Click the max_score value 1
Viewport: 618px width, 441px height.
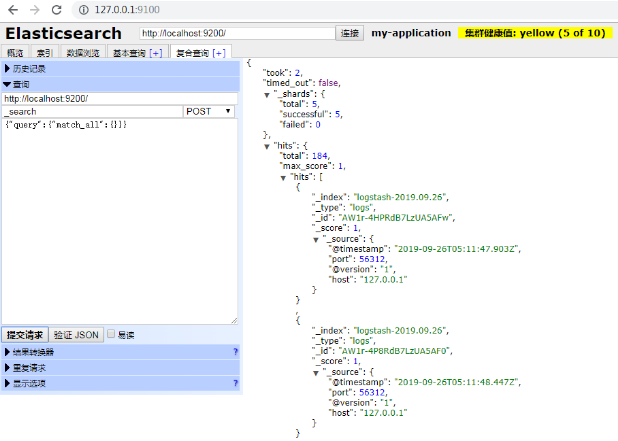pos(341,166)
